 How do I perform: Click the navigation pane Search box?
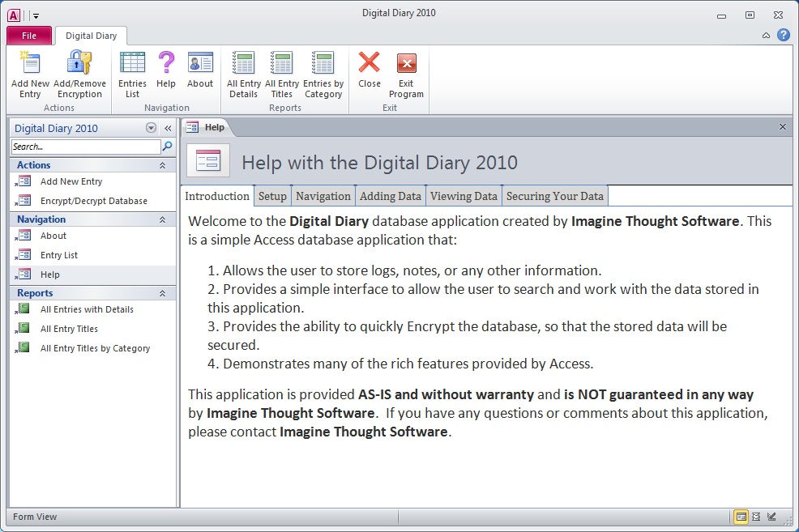pyautogui.click(x=86, y=147)
